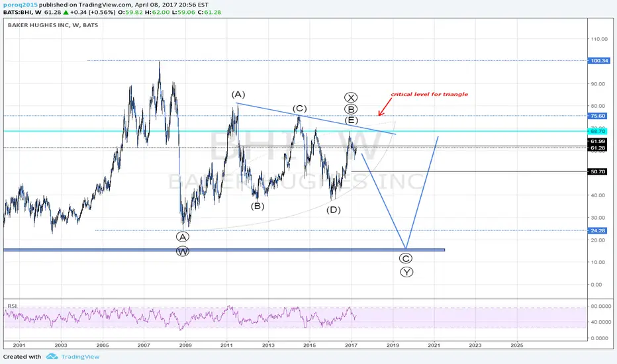Screen dimensions: 617x364
Task: Click the C:61.28 close value in header
Action: tap(209, 12)
